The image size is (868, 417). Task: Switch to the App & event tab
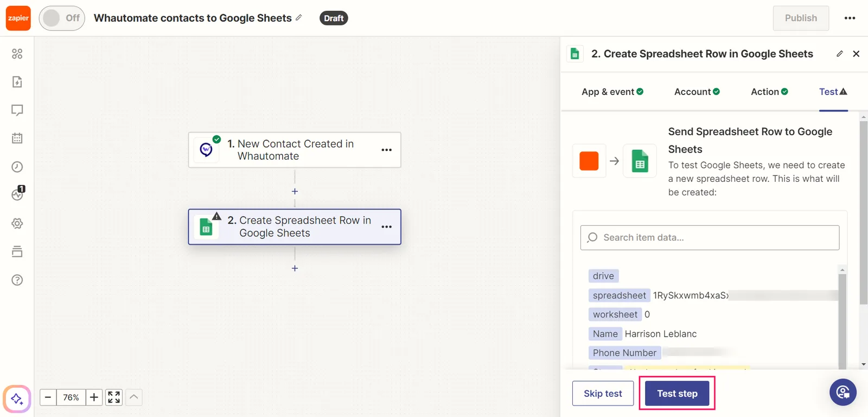tap(612, 92)
